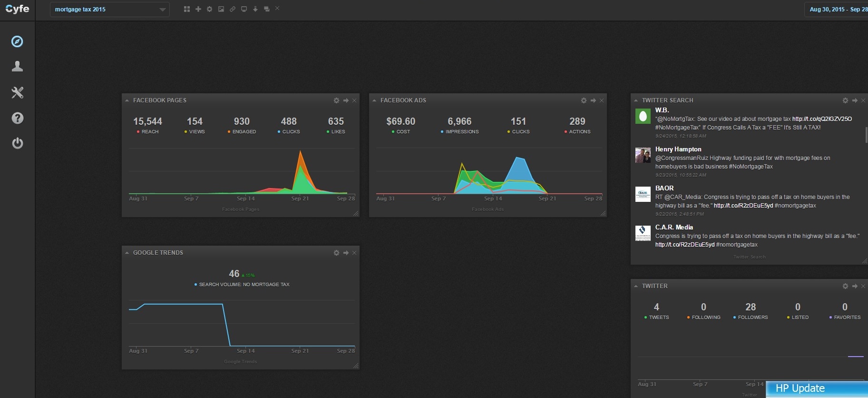868x398 pixels.
Task: Open Facebook Pages widget settings gear
Action: tap(337, 100)
